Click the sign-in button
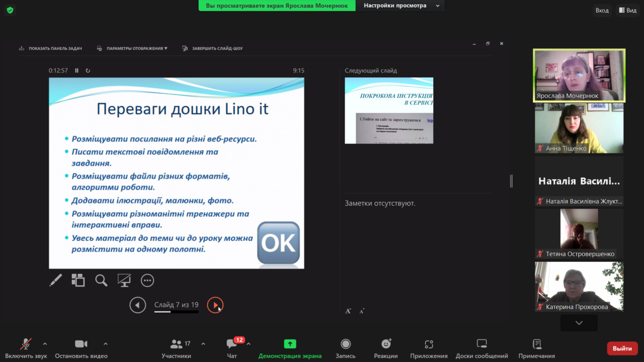 coord(602,10)
